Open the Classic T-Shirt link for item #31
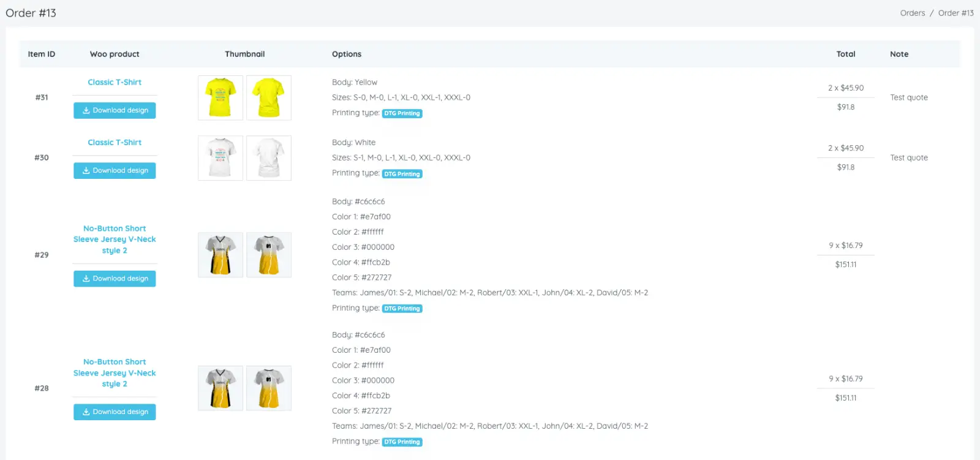 click(115, 82)
